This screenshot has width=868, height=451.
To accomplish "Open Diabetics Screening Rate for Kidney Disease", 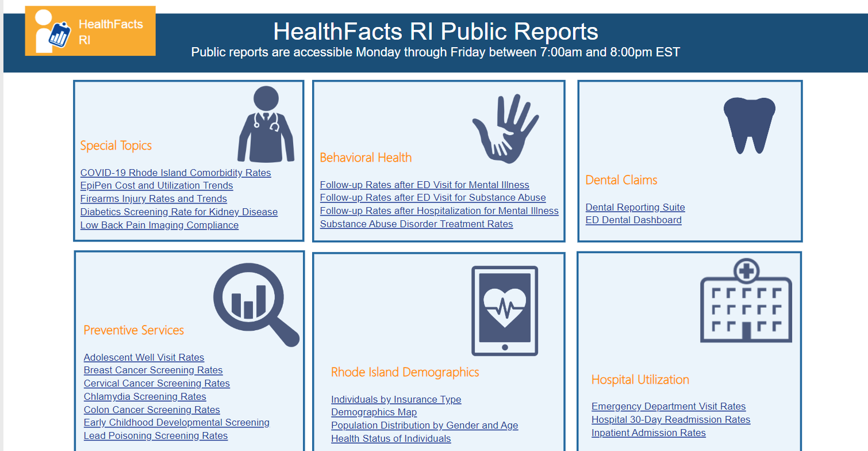I will [x=179, y=212].
